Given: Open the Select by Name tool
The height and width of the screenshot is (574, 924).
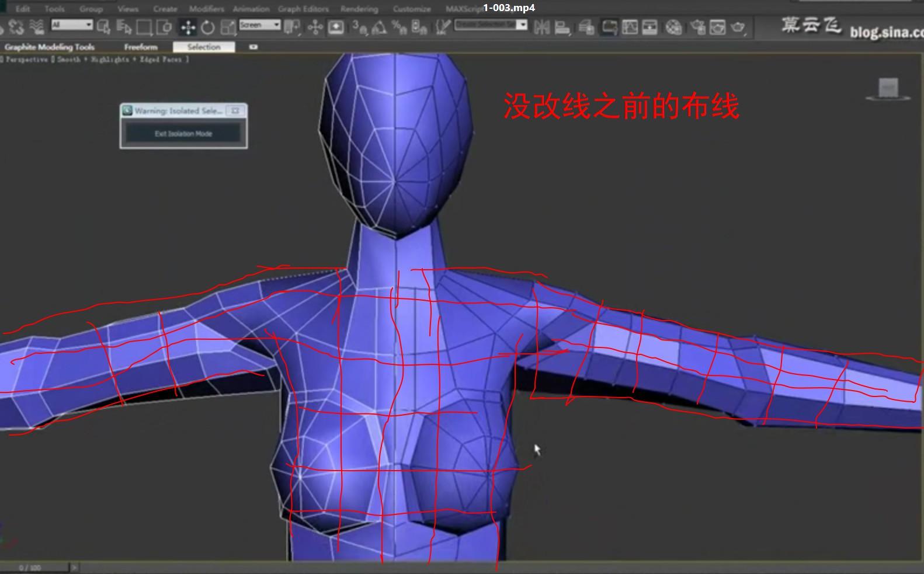Looking at the screenshot, I should [124, 27].
